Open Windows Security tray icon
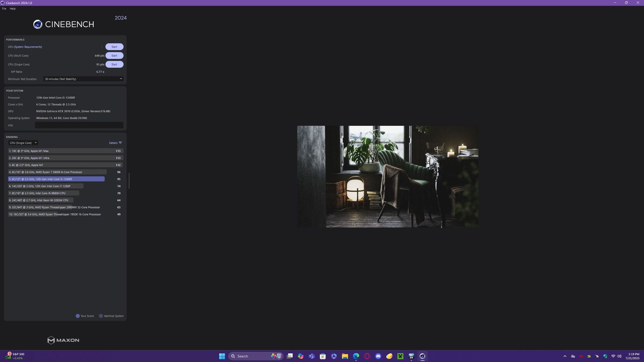 (x=605, y=356)
